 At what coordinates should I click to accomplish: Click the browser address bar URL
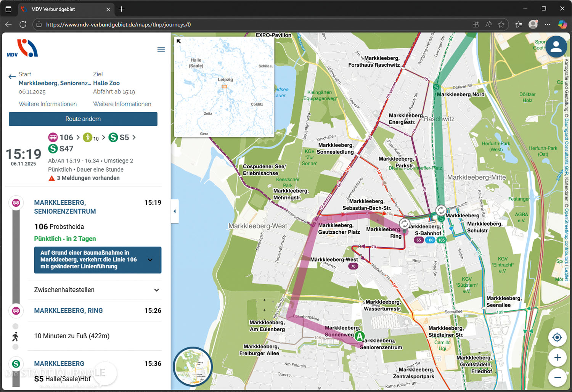(x=118, y=24)
